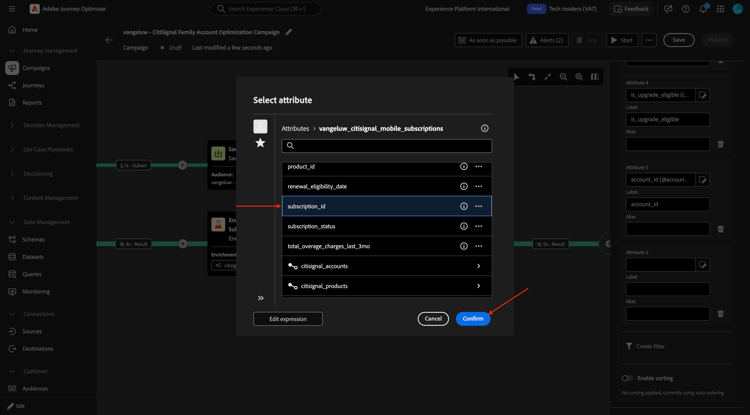This screenshot has height=415, width=750.
Task: Open more options for total_overage_charges_last_3mo
Action: pyautogui.click(x=478, y=246)
